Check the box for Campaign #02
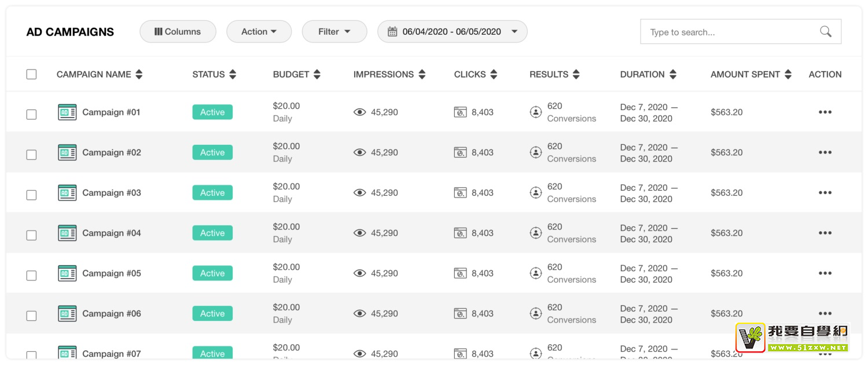The image size is (868, 365). pos(31,155)
